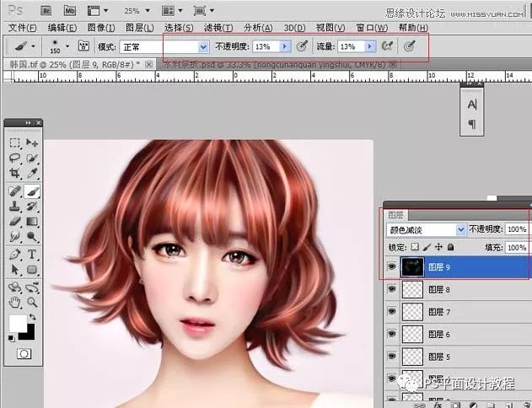Open the Character panel icon
This screenshot has width=532, height=408.
click(x=472, y=105)
